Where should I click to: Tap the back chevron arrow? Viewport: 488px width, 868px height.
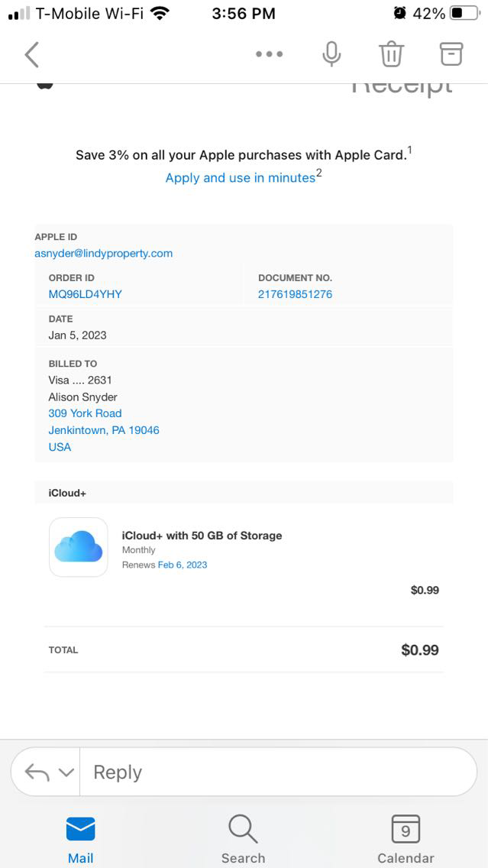point(31,54)
